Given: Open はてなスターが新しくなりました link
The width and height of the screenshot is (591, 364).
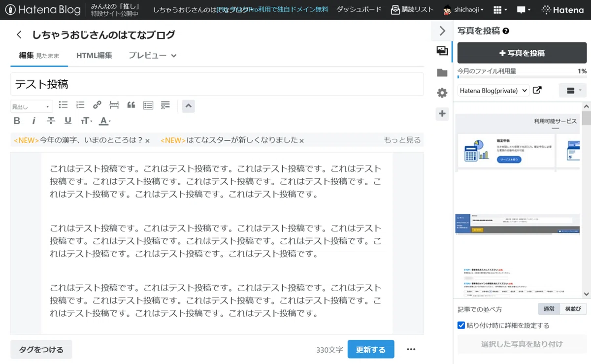Looking at the screenshot, I should (242, 140).
